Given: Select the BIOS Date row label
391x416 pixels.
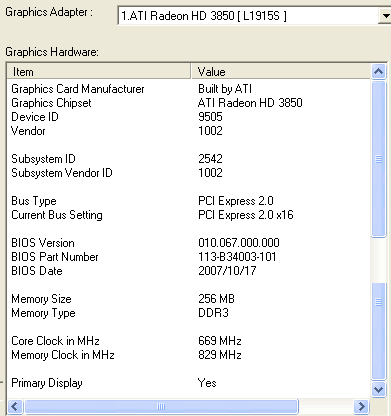Looking at the screenshot, I should pos(37,271).
